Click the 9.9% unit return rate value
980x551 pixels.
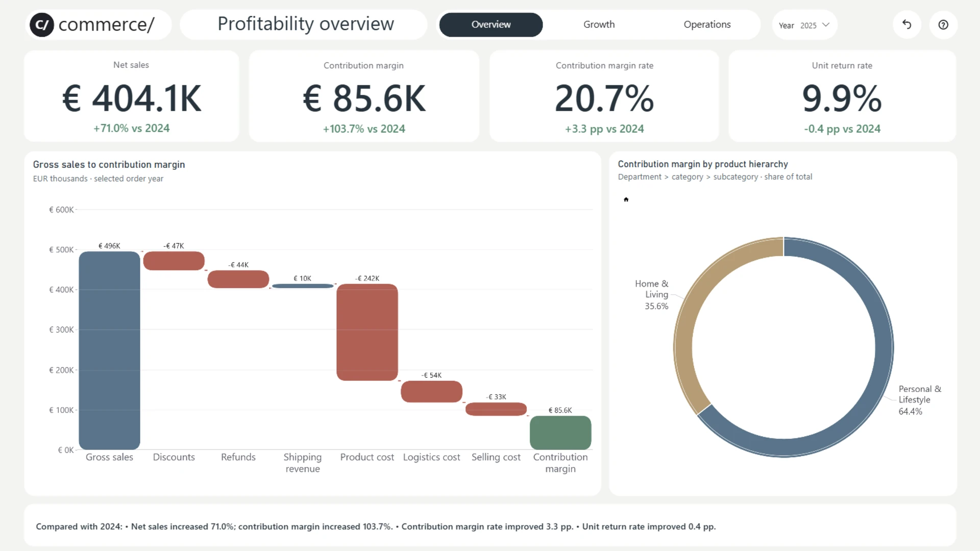tap(842, 98)
